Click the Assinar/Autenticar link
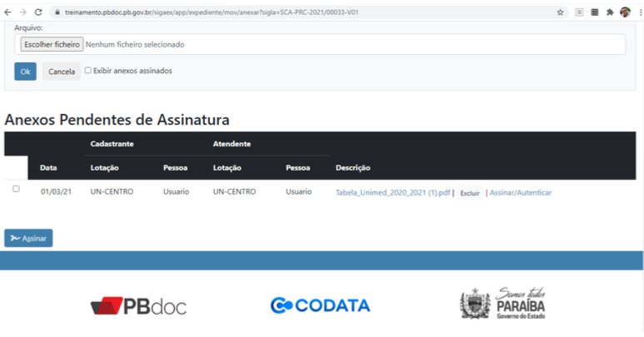The image size is (644, 337). (x=520, y=192)
